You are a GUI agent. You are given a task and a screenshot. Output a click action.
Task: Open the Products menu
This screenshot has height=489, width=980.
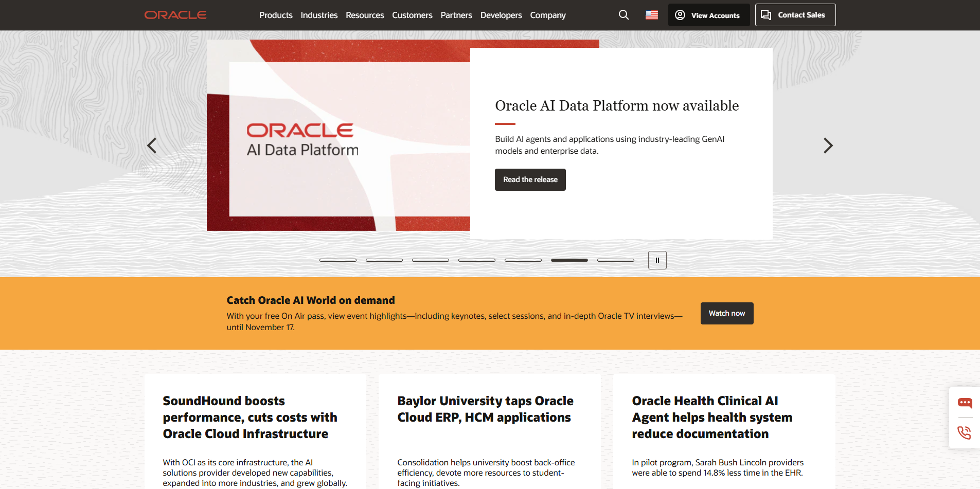276,15
